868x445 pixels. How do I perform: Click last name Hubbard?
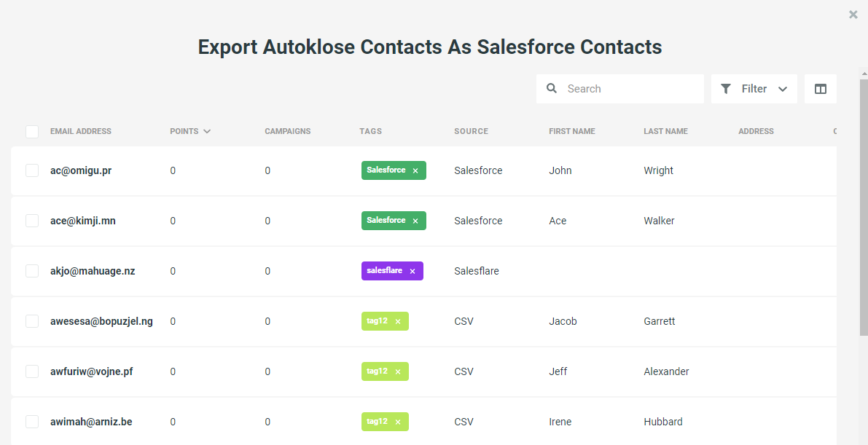[662, 422]
